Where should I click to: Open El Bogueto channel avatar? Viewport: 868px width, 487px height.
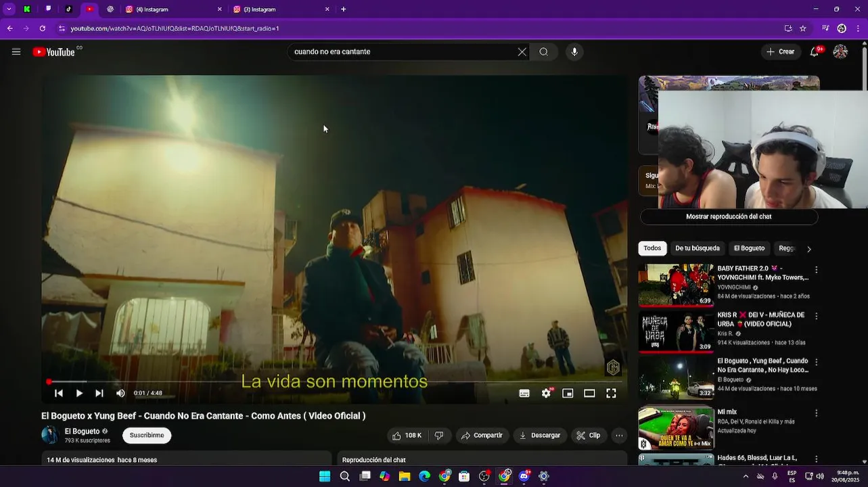[50, 435]
